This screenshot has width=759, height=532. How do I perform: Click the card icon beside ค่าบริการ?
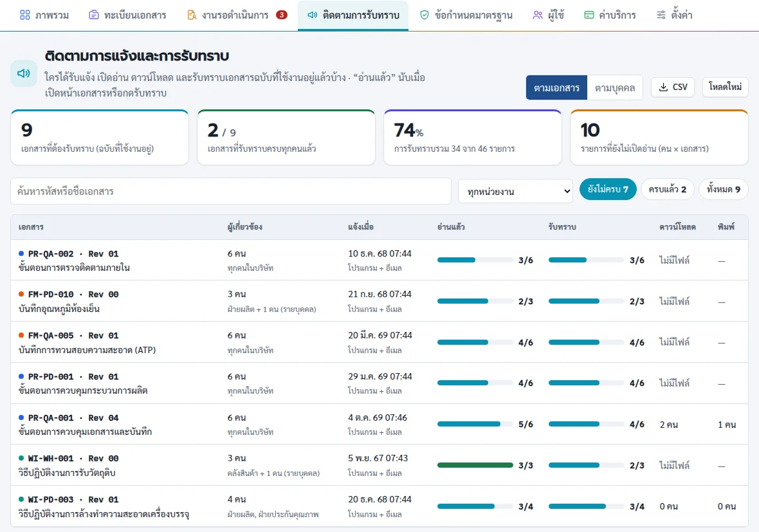pos(589,15)
